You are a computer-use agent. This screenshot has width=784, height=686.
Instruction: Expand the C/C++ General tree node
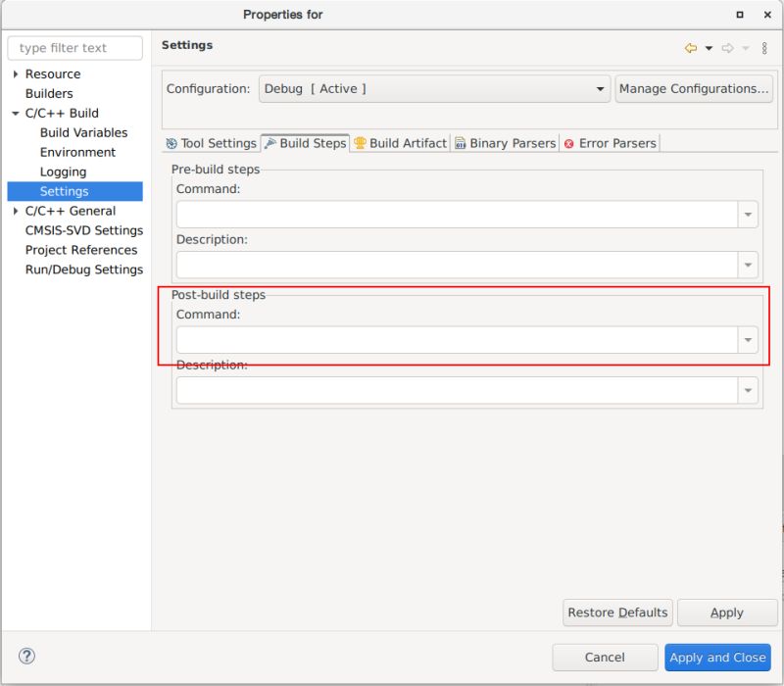tap(16, 211)
